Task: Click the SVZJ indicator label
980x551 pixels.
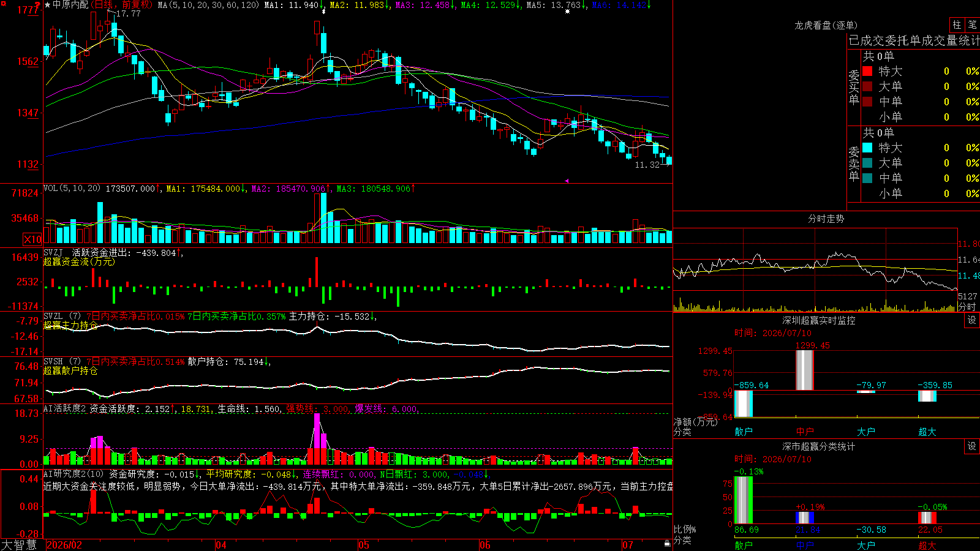Action: 53,252
